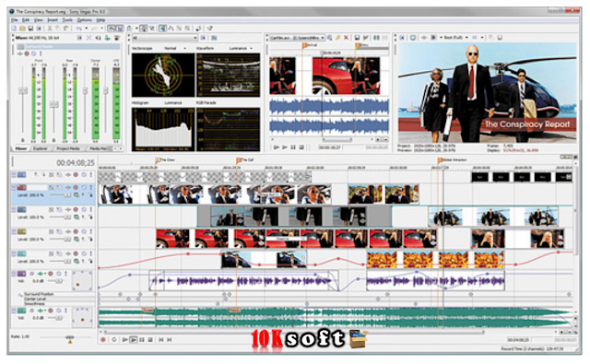Screen dimensions: 590x364
Task: Click the Open folder toolbar icon
Action: pos(22,29)
